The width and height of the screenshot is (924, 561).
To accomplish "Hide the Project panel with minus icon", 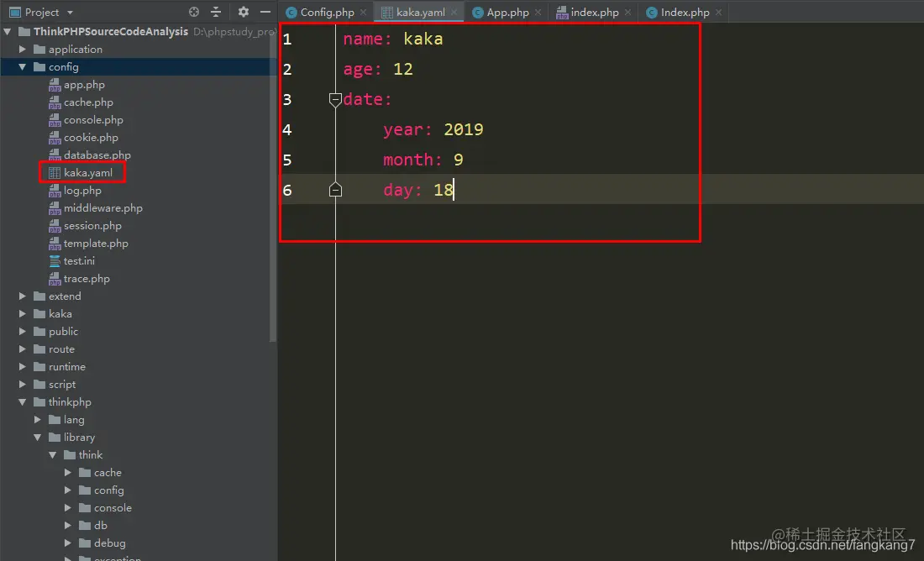I will pyautogui.click(x=265, y=12).
